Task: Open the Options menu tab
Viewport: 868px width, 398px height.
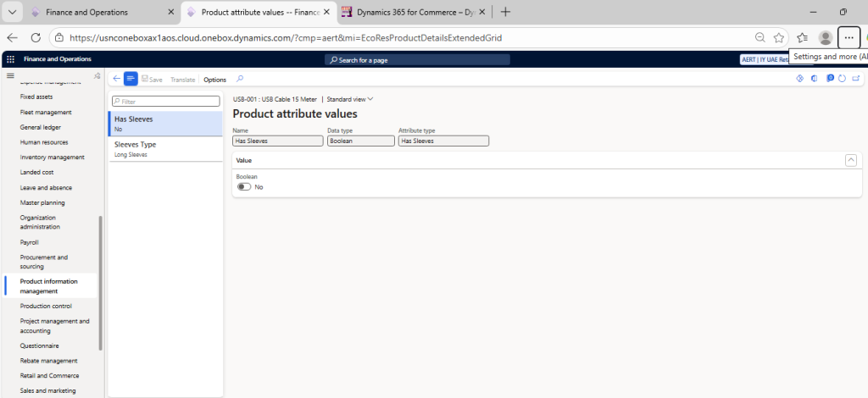Action: coord(214,80)
